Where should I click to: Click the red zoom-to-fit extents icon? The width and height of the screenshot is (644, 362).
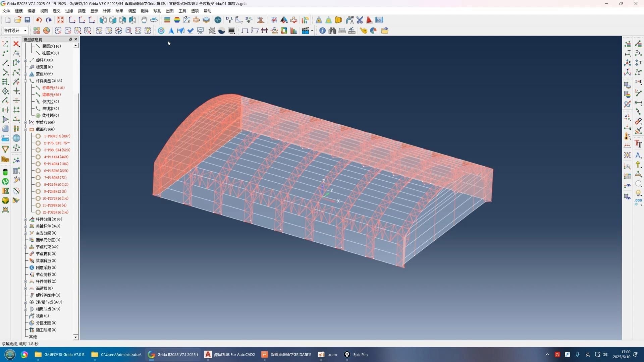60,20
